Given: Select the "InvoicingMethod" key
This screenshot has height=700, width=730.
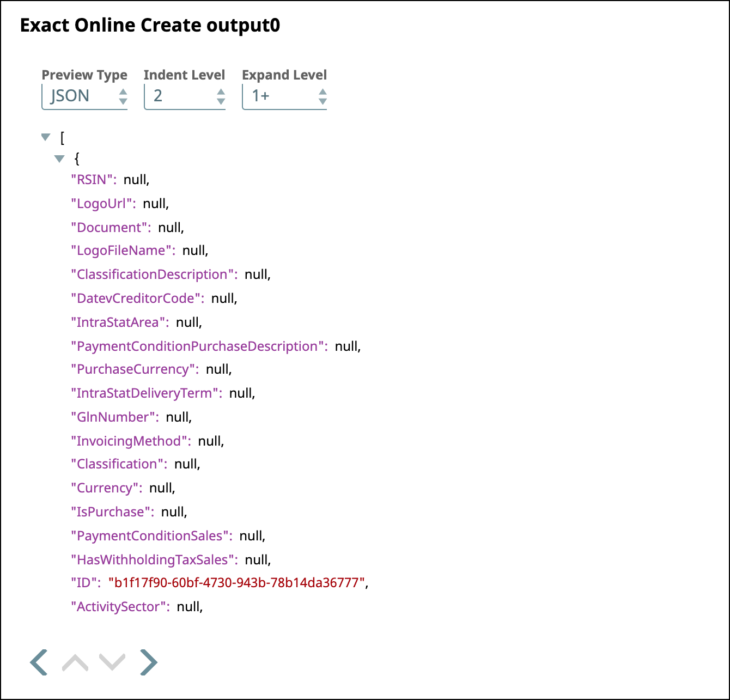Looking at the screenshot, I should (131, 441).
